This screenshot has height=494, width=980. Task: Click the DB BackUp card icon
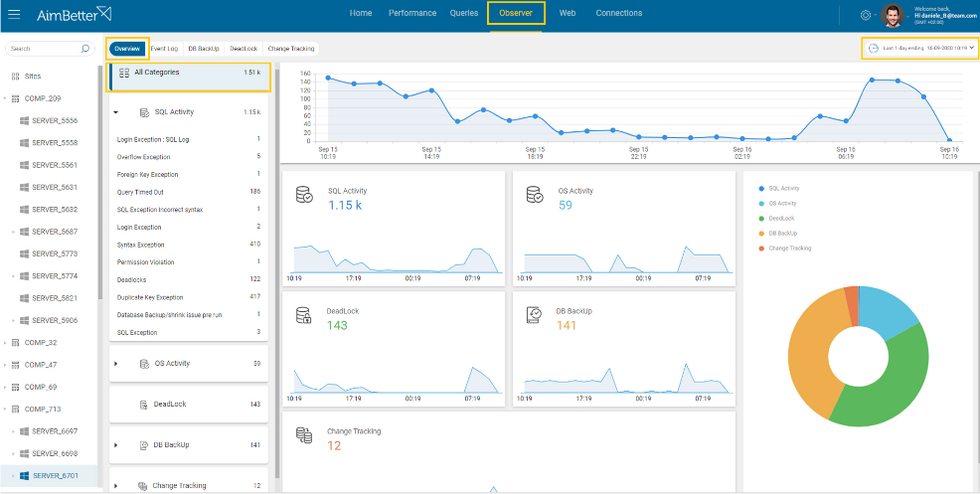pyautogui.click(x=535, y=314)
